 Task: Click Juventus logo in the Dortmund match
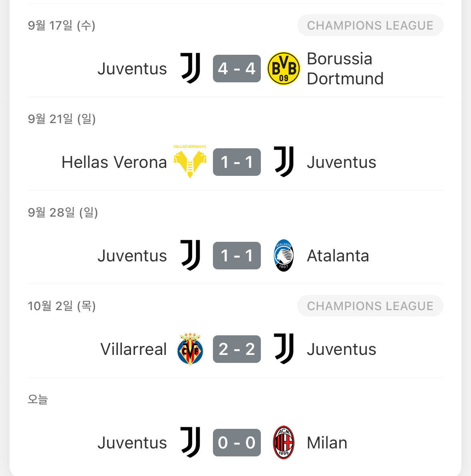[191, 68]
